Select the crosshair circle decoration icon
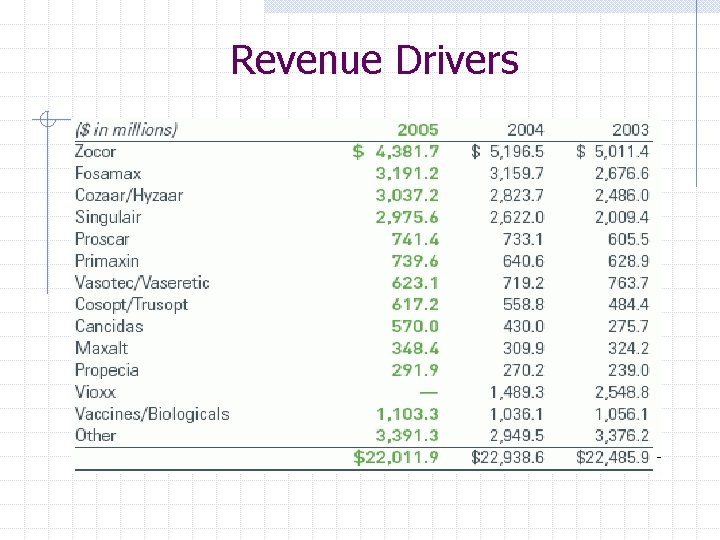 (48, 119)
